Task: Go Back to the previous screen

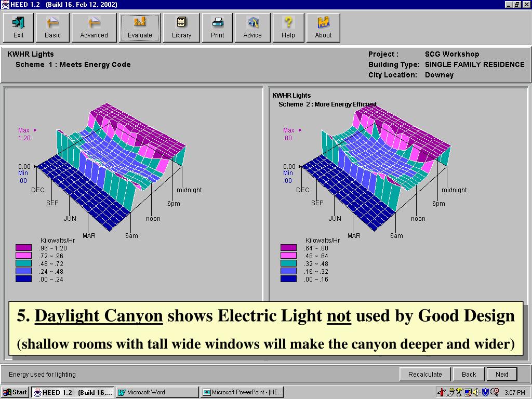Action: coord(469,374)
